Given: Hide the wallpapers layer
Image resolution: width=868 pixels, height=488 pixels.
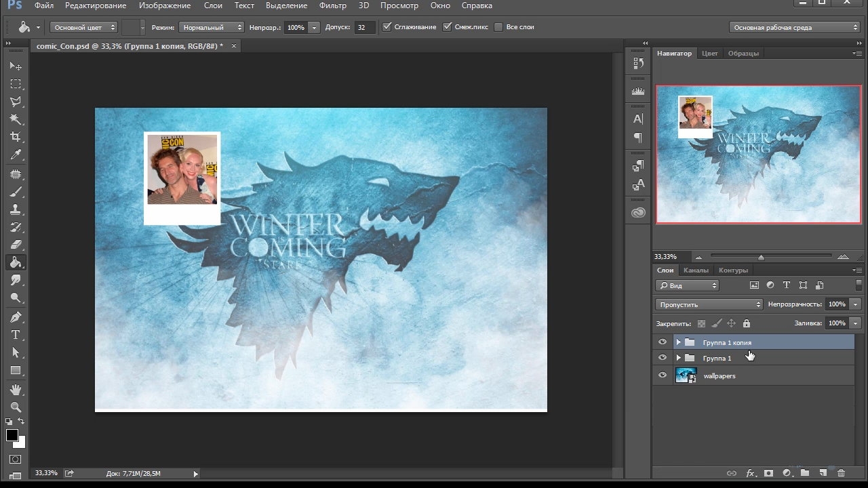Looking at the screenshot, I should (663, 375).
